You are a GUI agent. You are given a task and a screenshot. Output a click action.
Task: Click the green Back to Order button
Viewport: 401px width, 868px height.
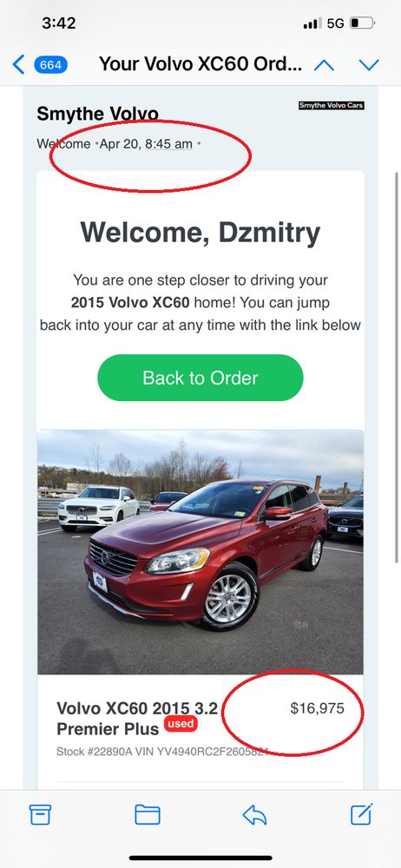(x=200, y=378)
